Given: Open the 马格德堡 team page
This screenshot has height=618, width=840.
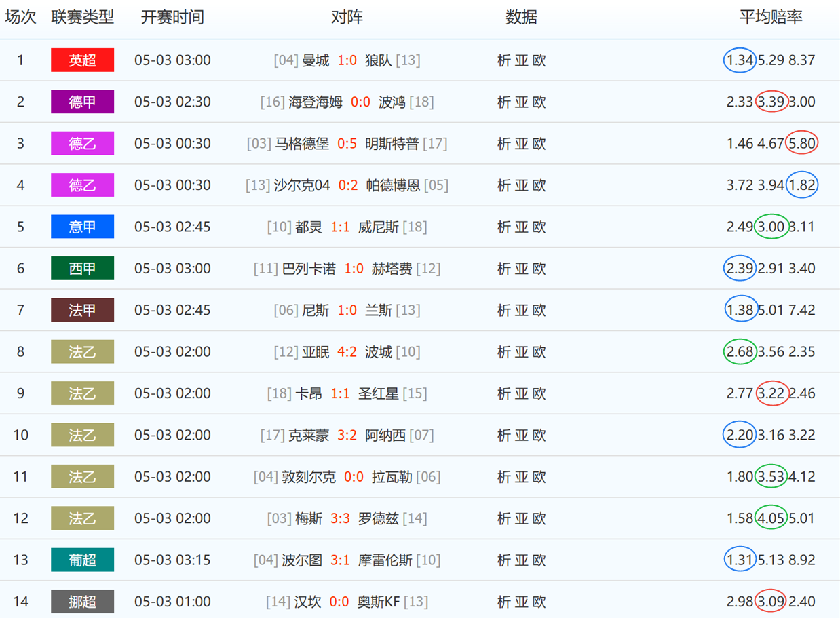Looking at the screenshot, I should 302,143.
